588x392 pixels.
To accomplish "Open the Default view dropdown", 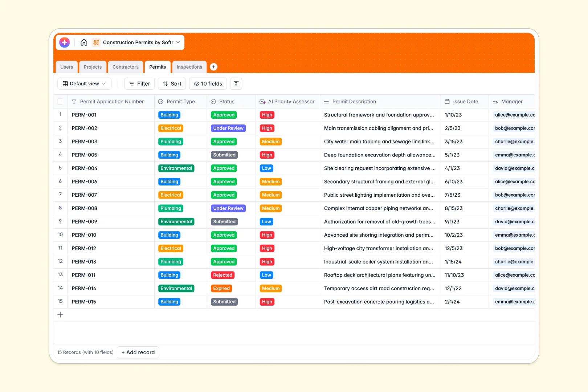I will click(x=84, y=83).
